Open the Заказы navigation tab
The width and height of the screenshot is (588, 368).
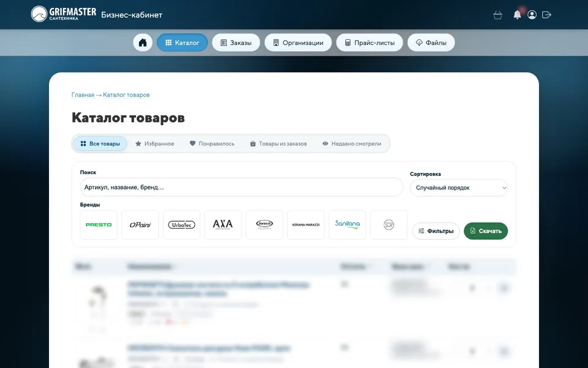pyautogui.click(x=236, y=42)
